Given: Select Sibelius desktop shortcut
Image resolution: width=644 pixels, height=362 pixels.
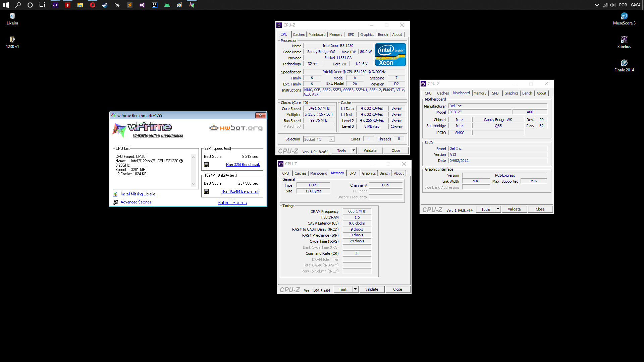Looking at the screenshot, I should point(624,42).
